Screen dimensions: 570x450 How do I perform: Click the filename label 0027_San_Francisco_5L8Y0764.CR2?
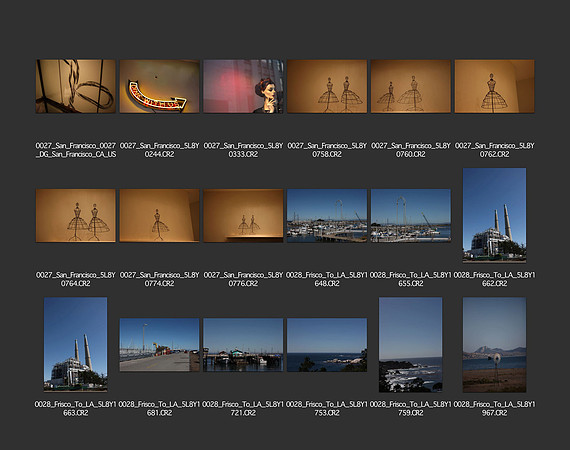tap(76, 279)
